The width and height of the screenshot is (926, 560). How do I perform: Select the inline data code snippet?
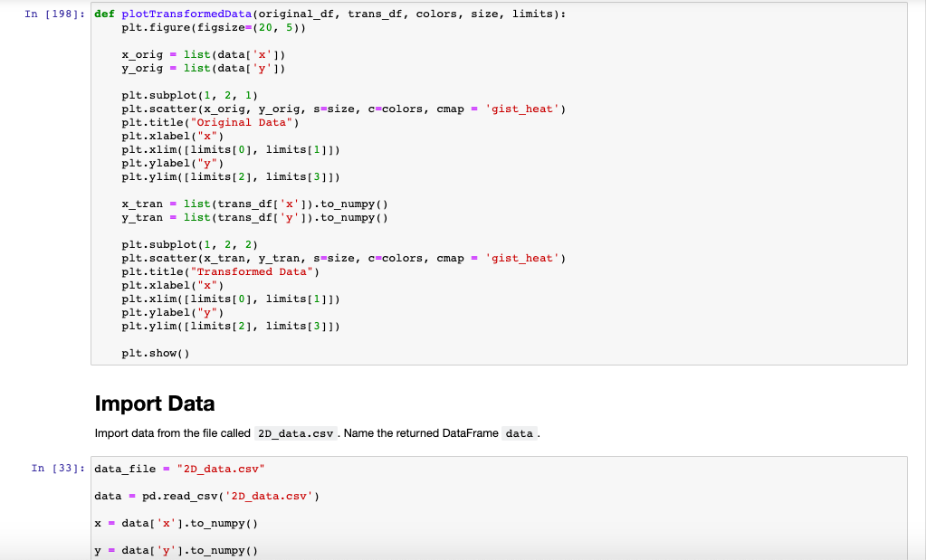tap(519, 433)
